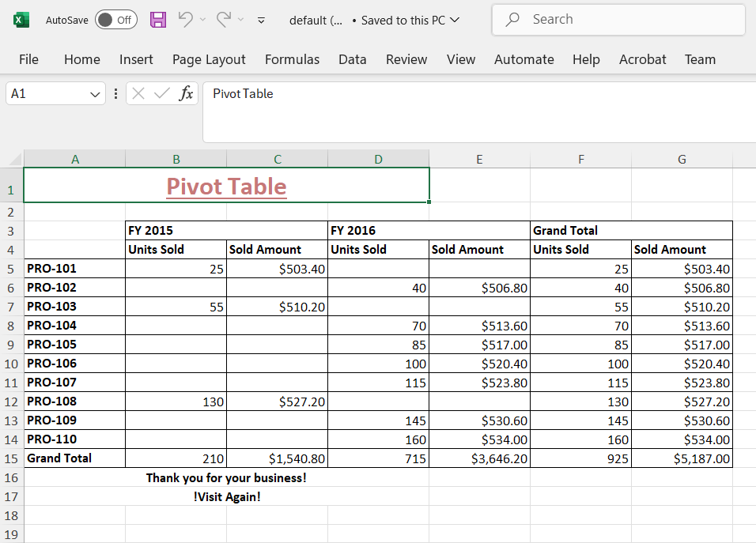Toggle the AutoSave switch
The image size is (756, 543).
coord(115,20)
